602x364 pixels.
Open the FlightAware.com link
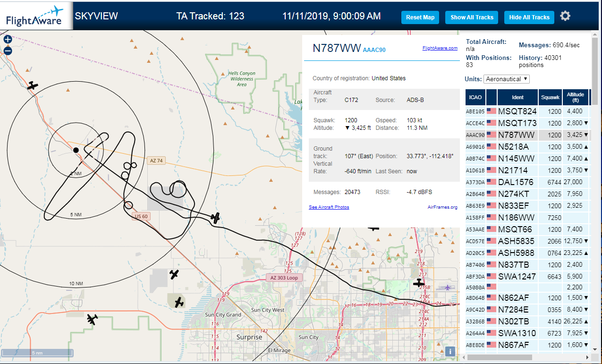click(440, 48)
